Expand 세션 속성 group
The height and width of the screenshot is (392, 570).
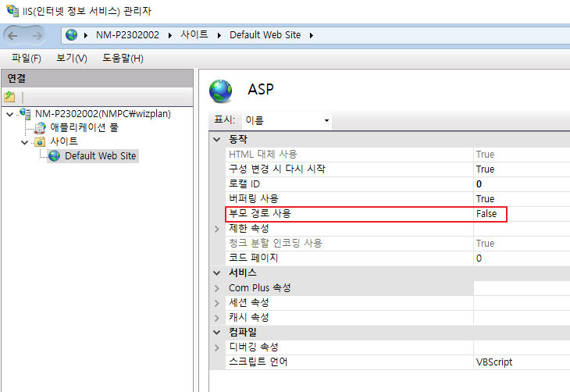pos(217,303)
